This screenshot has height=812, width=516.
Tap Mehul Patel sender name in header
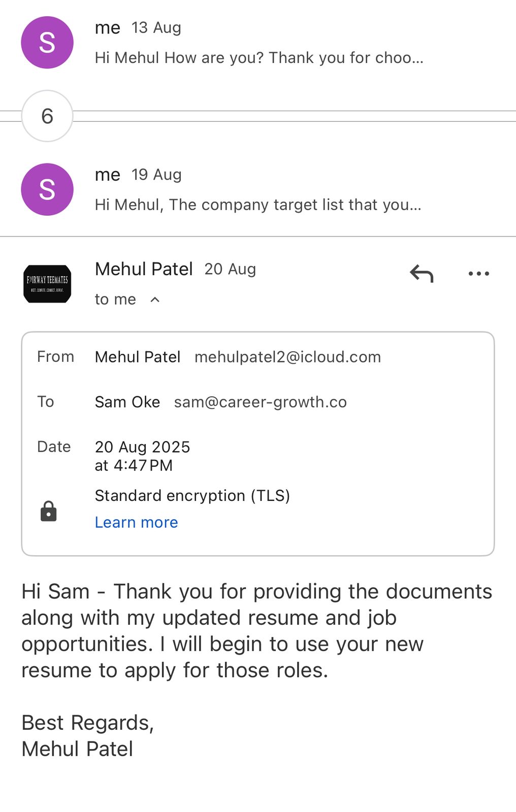tap(144, 269)
